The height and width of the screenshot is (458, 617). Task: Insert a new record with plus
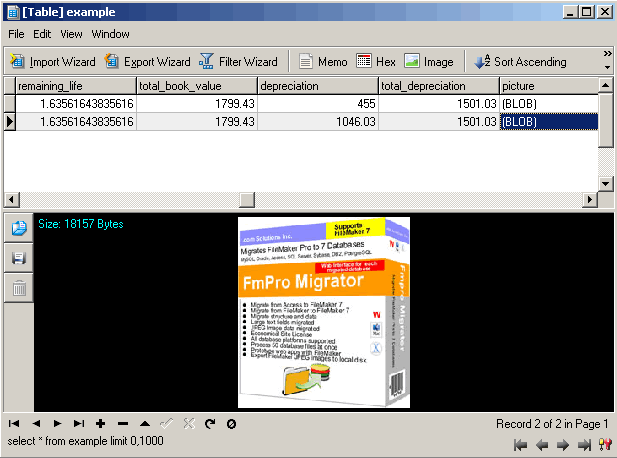point(100,423)
